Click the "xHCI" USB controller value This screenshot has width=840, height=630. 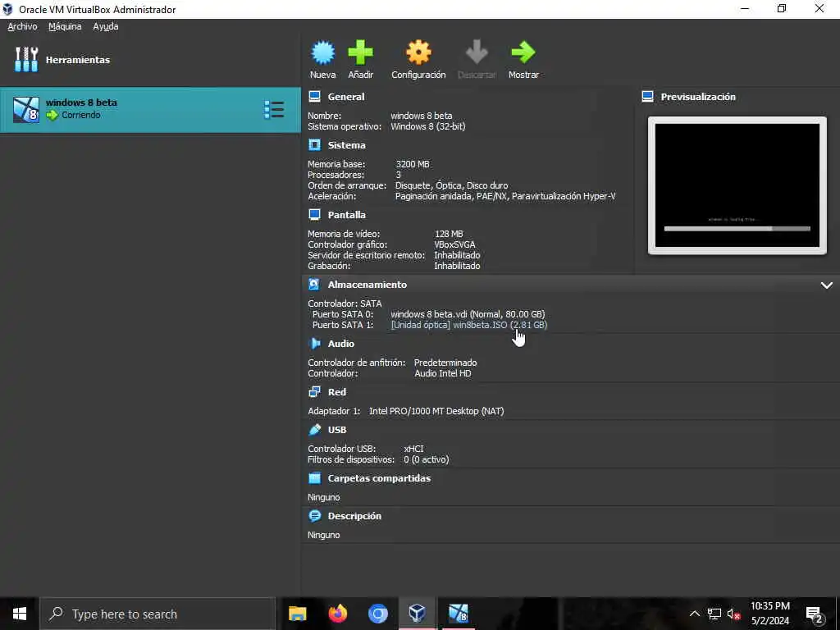413,449
